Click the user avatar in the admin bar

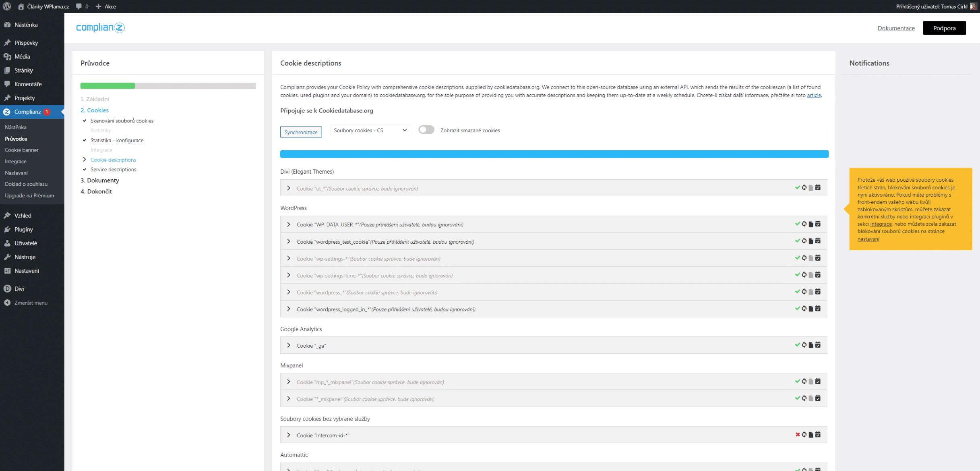[973, 6]
